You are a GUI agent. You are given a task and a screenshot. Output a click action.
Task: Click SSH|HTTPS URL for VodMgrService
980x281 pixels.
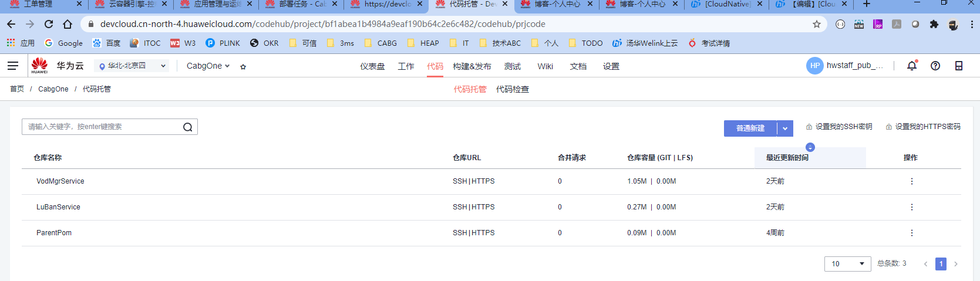point(474,181)
